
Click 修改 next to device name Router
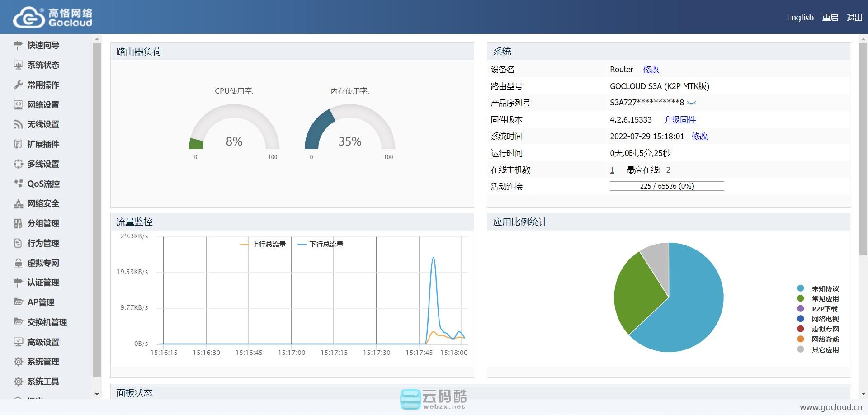click(651, 69)
